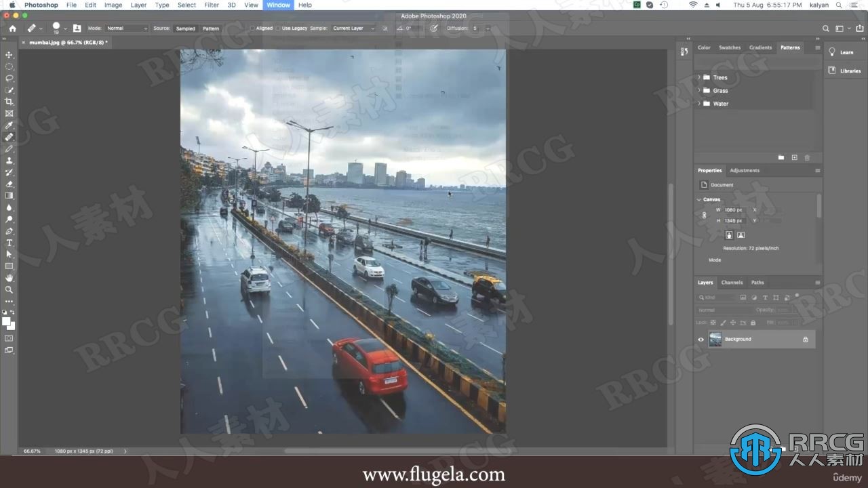Screen dimensions: 868x488
Task: Set source to Sampled
Action: 185,28
